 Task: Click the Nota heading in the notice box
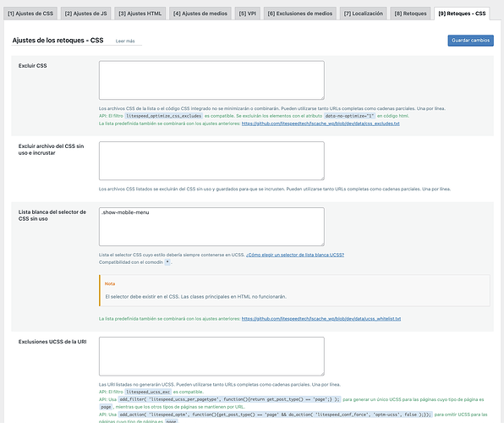pos(110,283)
